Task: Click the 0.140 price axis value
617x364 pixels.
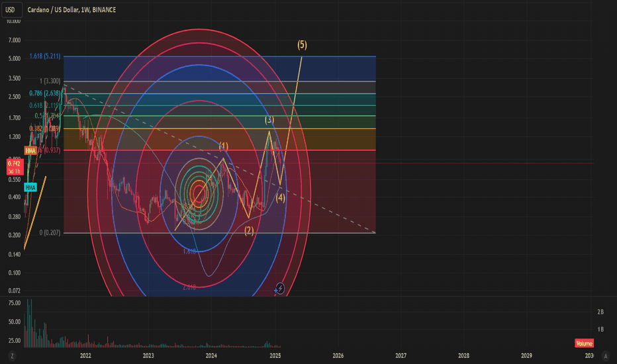Action: click(x=15, y=255)
